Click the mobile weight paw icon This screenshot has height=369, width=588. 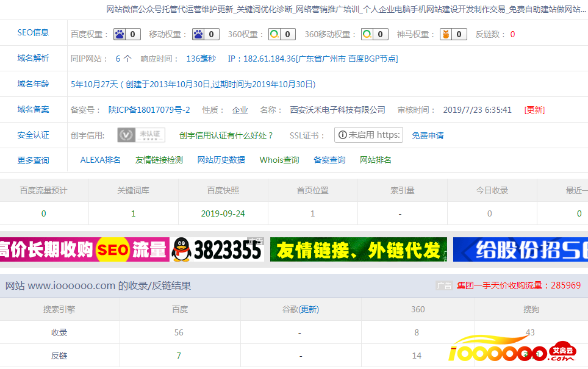198,35
